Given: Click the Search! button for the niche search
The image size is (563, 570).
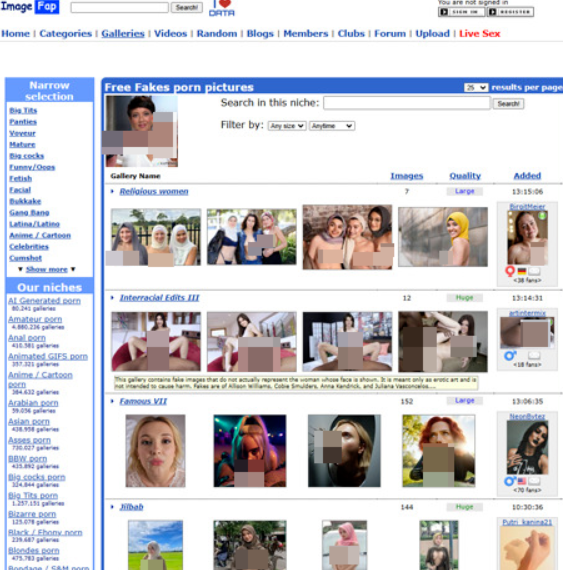Looking at the screenshot, I should [508, 104].
